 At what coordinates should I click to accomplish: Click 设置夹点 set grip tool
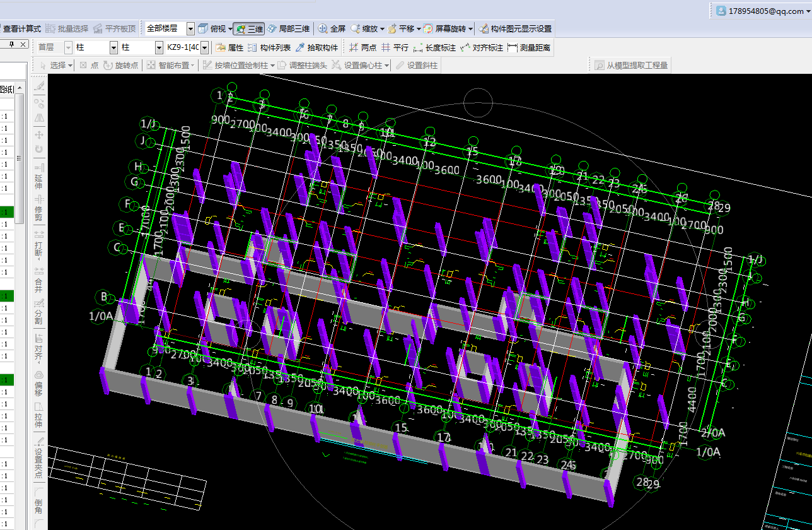click(x=38, y=457)
